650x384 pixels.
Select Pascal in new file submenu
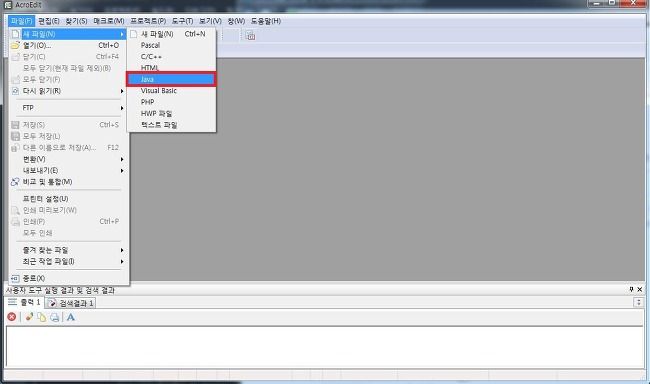click(171, 45)
